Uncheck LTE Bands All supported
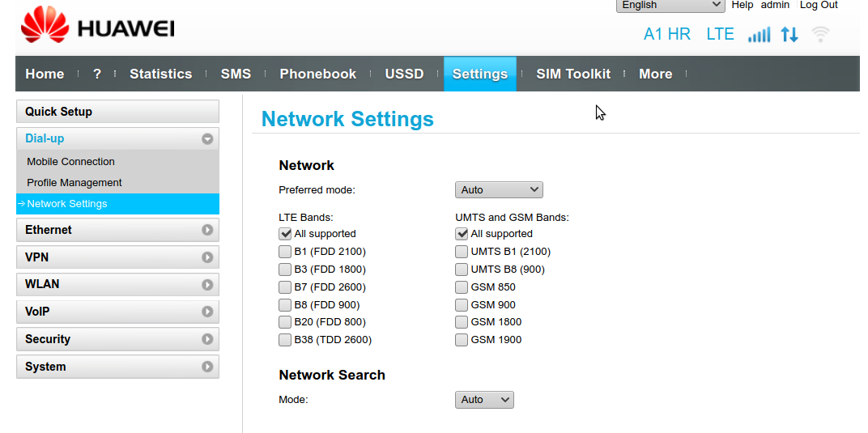This screenshot has width=868, height=433. coord(284,234)
